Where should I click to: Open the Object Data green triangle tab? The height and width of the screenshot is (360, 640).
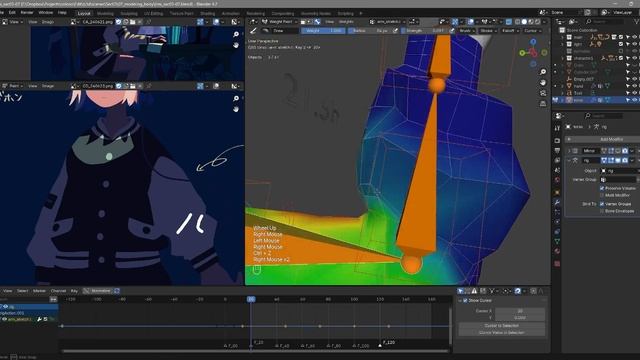click(557, 241)
